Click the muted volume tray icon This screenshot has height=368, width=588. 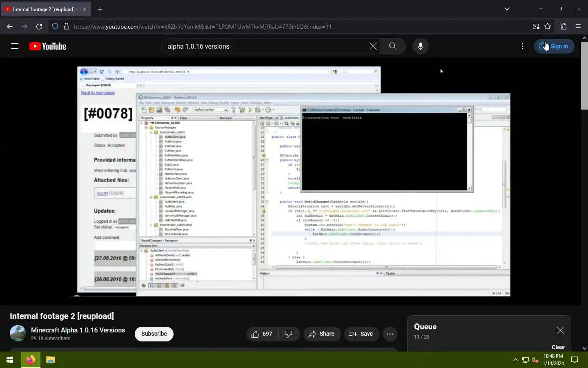pos(535,360)
